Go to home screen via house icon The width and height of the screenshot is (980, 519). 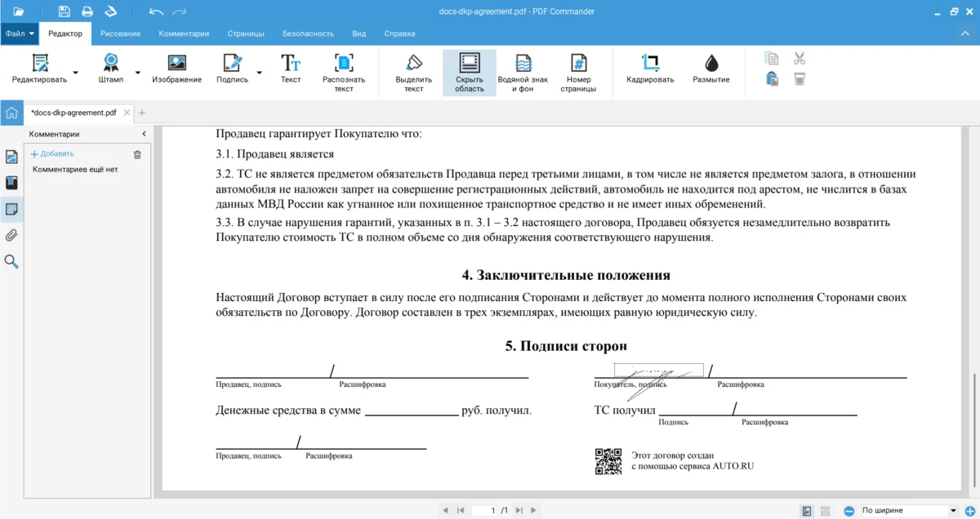[11, 113]
